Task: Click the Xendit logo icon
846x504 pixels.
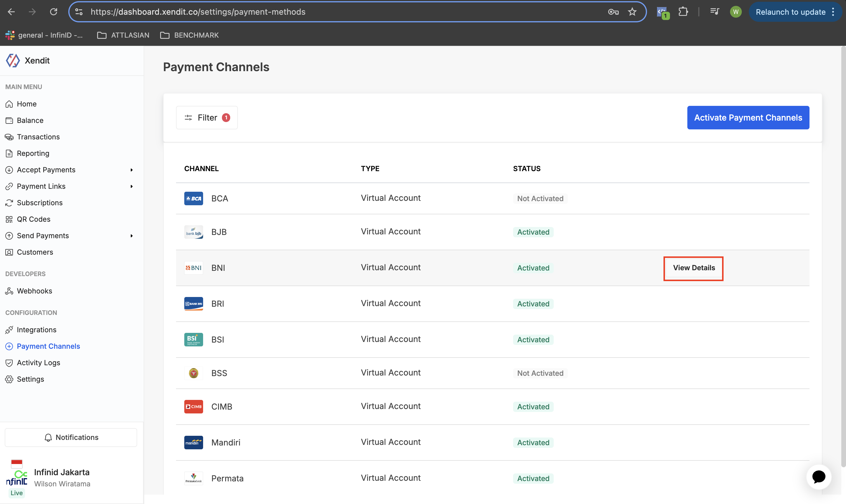Action: 13,61
